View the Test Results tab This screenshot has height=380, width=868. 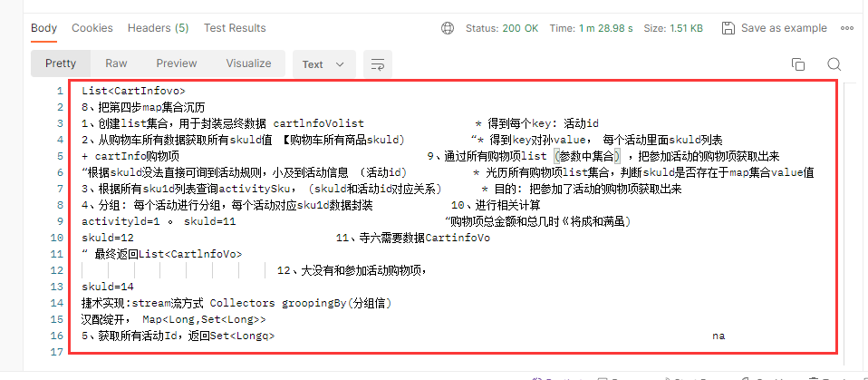coord(235,28)
